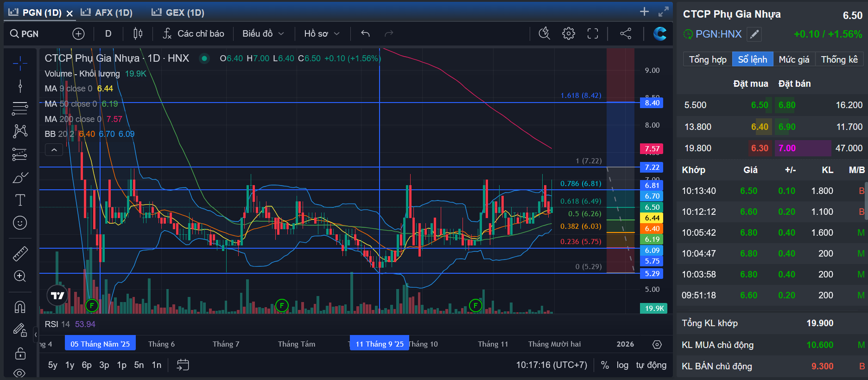Viewport: 868px width, 380px height.
Task: Open the Tổng hợp tab
Action: [x=708, y=59]
